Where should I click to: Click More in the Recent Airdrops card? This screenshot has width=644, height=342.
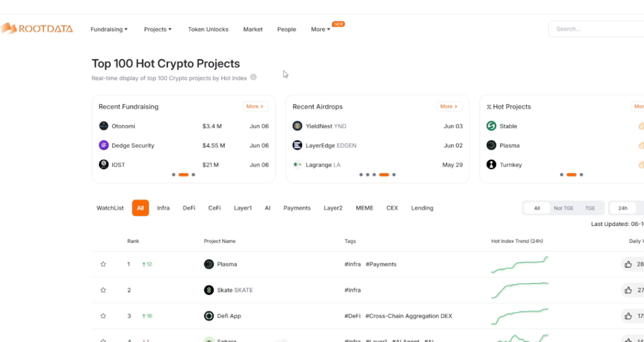(x=449, y=106)
